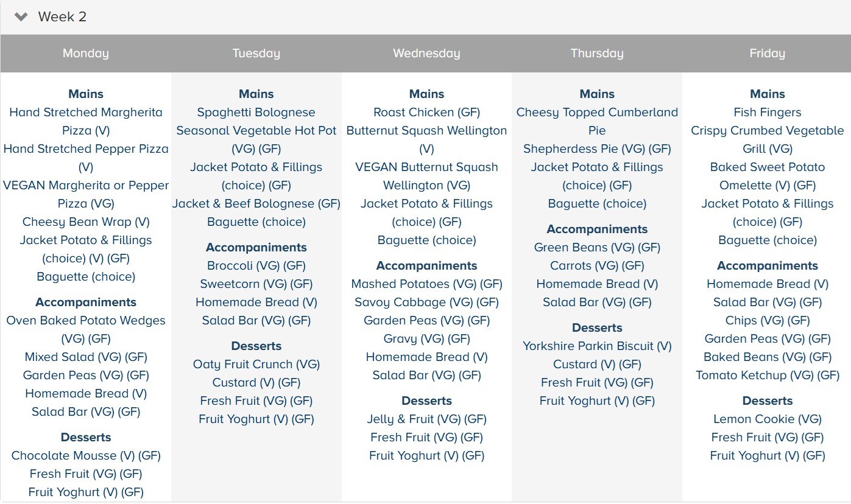Select Savoy Cabbage accompaniment
This screenshot has width=851, height=504.
(426, 303)
